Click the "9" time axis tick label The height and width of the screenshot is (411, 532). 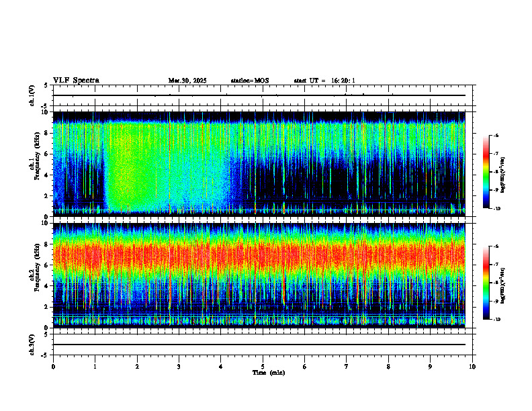430,367
